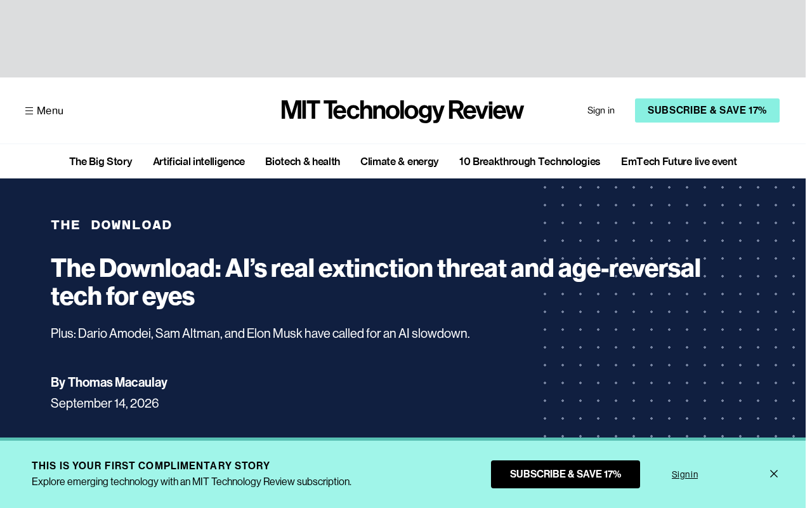Navigate to Climate & energy
Image resolution: width=812 pixels, height=508 pixels.
(x=400, y=161)
